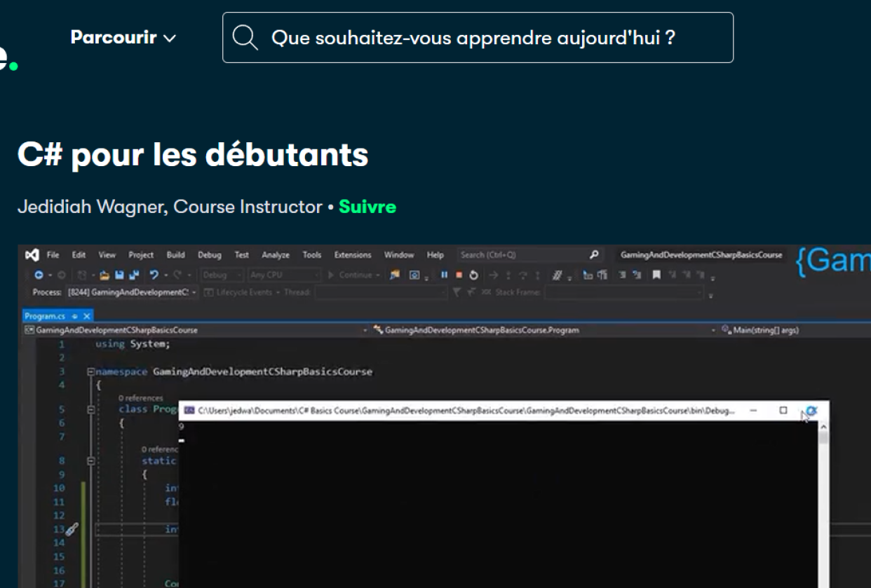The image size is (871, 588).
Task: Click the Continue debugging button
Action: click(354, 275)
